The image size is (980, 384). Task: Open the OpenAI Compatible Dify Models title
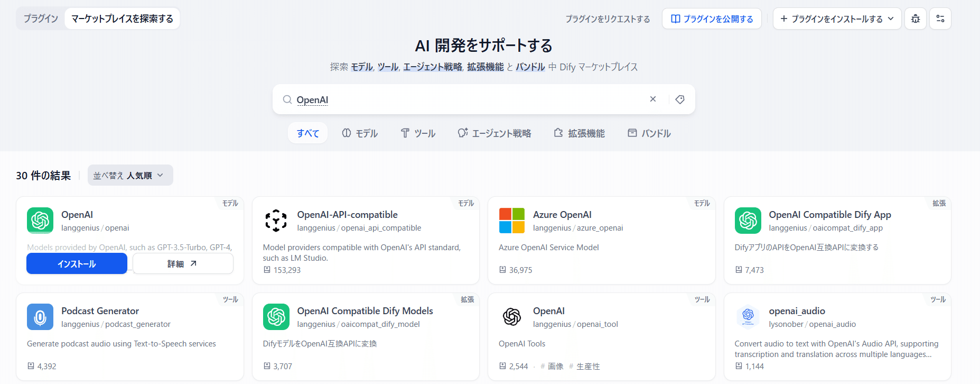pos(365,311)
